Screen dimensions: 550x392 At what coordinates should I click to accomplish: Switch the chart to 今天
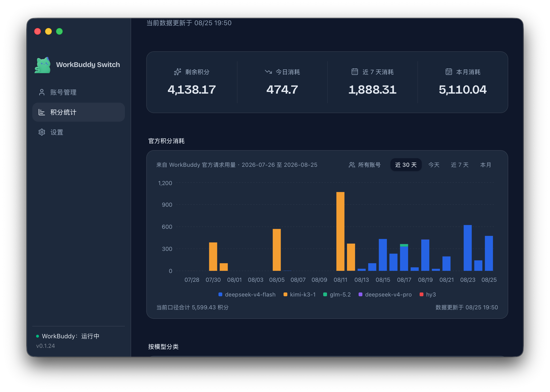[x=434, y=165]
